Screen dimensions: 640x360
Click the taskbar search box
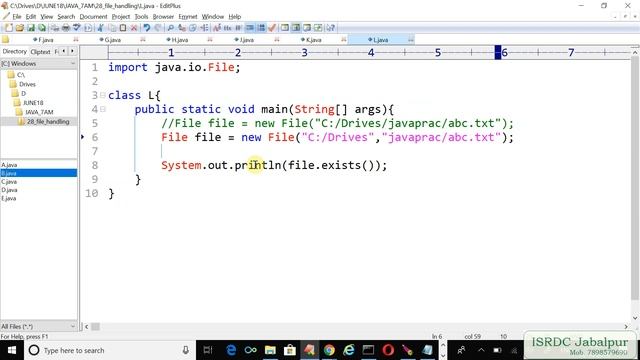[x=110, y=350]
